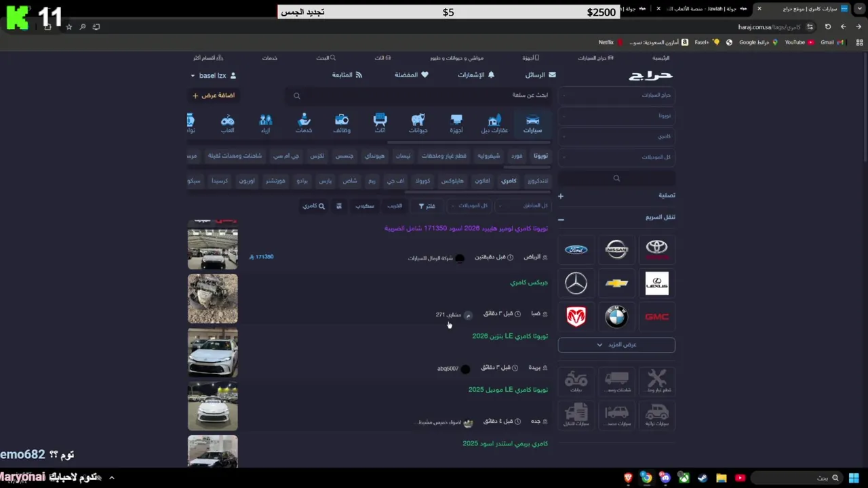Select the Nissan brand logo
The image size is (868, 488).
tap(616, 249)
